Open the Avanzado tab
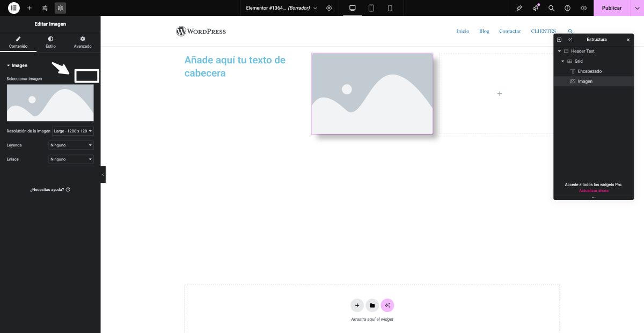Image resolution: width=644 pixels, height=333 pixels. pos(83,42)
